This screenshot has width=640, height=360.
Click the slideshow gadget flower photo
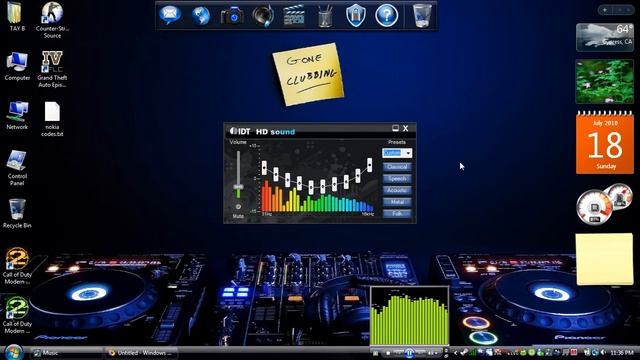tap(604, 81)
